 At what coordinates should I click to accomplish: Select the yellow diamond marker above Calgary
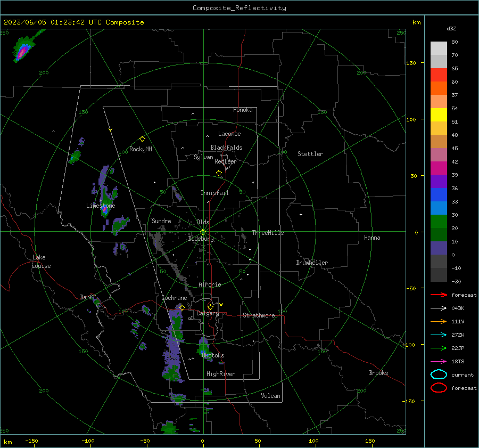(210, 307)
